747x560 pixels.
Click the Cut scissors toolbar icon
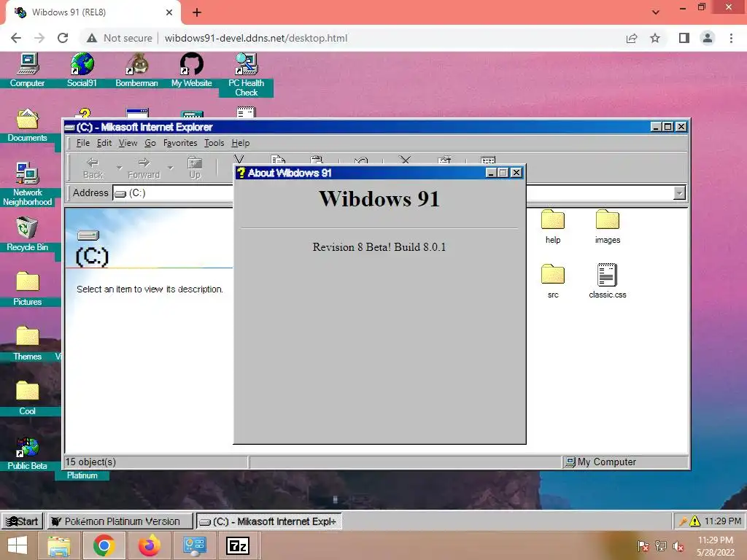click(x=239, y=160)
